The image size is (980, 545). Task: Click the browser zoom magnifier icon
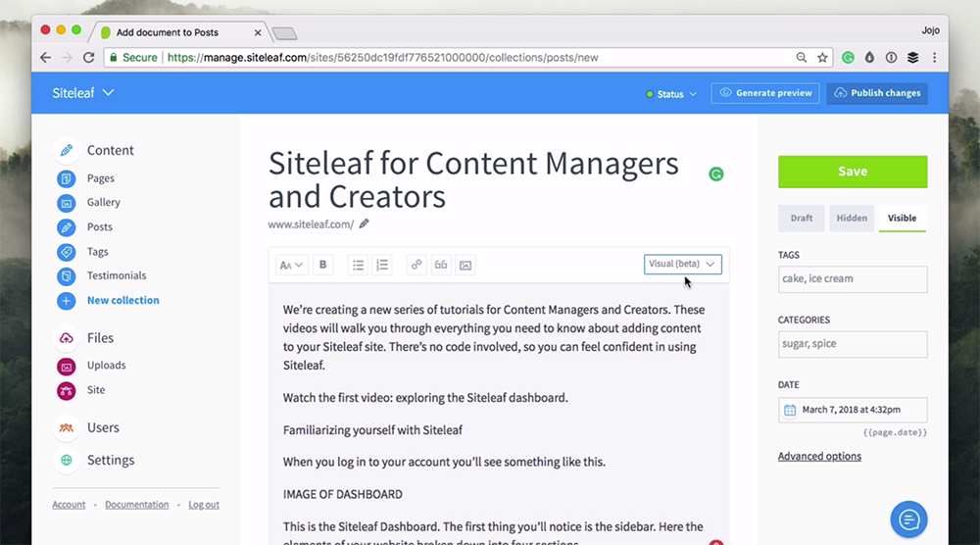pyautogui.click(x=802, y=58)
